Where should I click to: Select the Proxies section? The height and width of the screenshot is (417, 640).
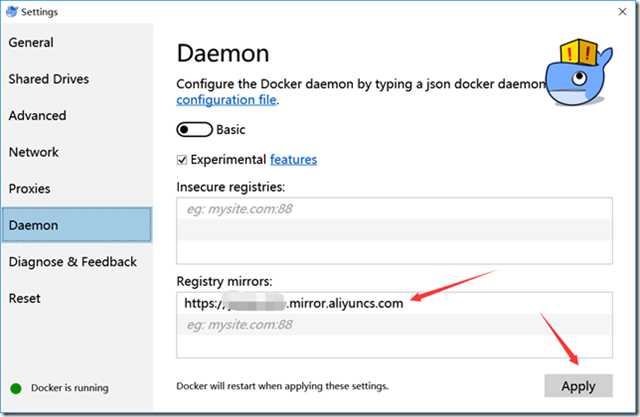[29, 189]
